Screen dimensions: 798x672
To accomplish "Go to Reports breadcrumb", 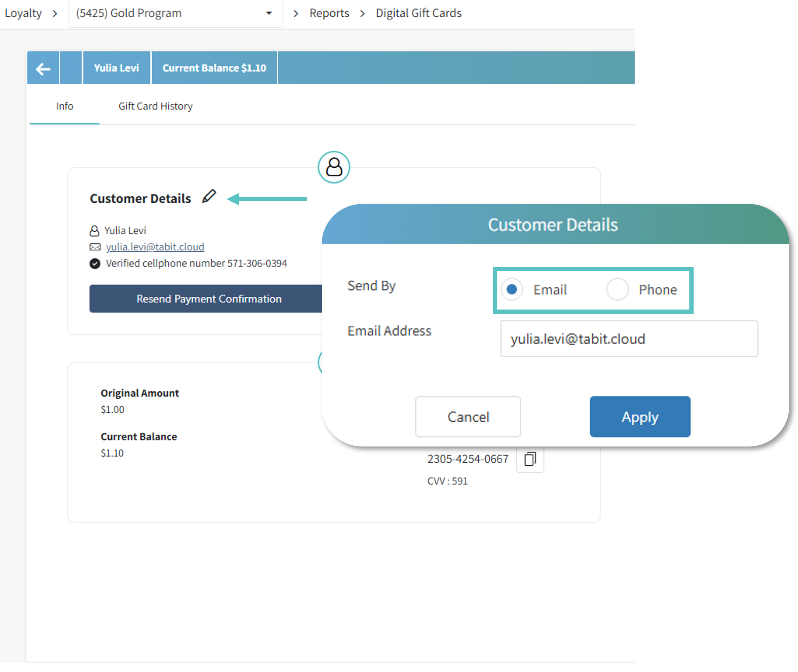I will tap(329, 13).
